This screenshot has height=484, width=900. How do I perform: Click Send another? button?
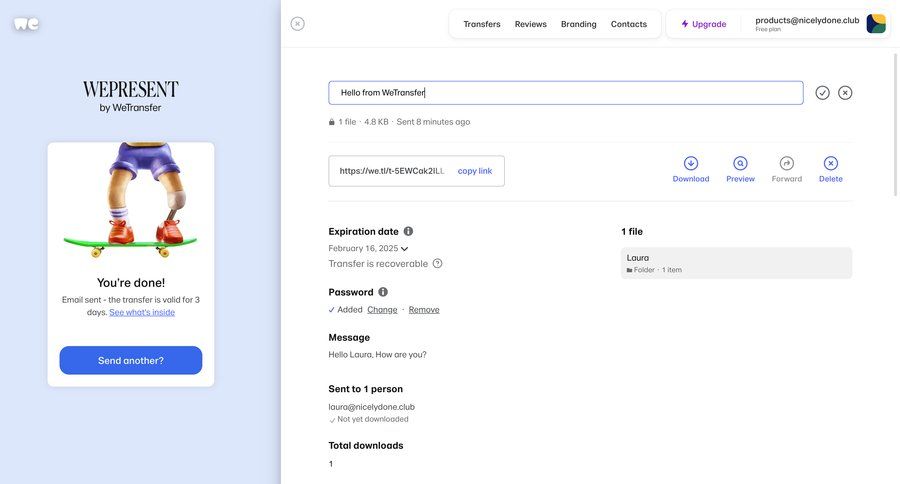pos(131,361)
